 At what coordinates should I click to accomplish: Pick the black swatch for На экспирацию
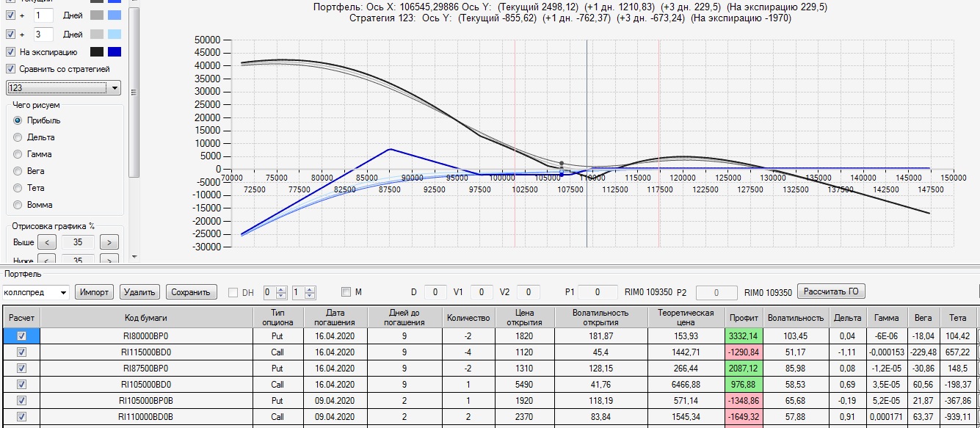pos(96,52)
